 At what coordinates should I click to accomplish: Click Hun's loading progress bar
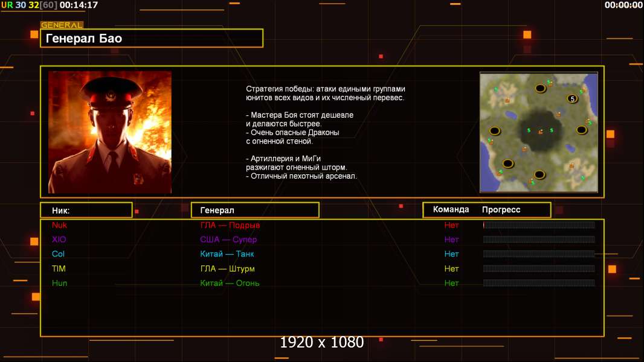(539, 283)
